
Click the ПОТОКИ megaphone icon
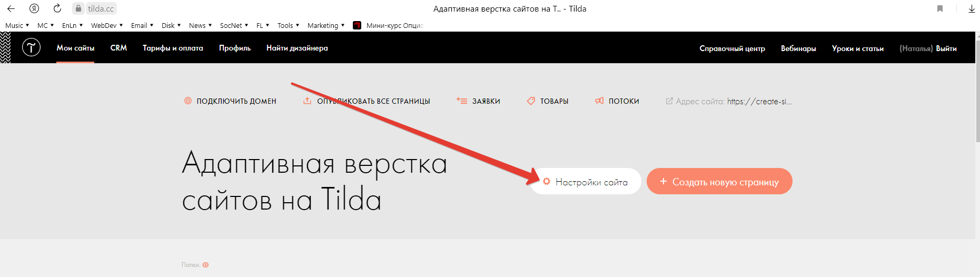599,101
